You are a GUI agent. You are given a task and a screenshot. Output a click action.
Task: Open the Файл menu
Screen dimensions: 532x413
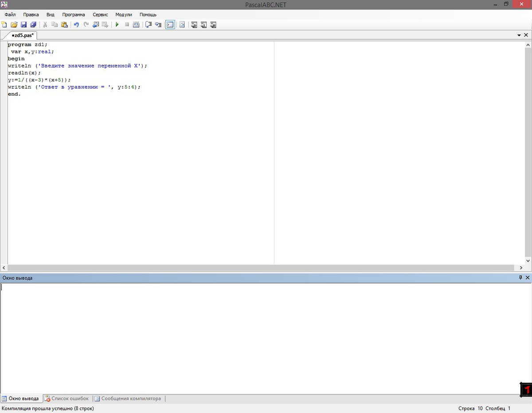point(10,15)
